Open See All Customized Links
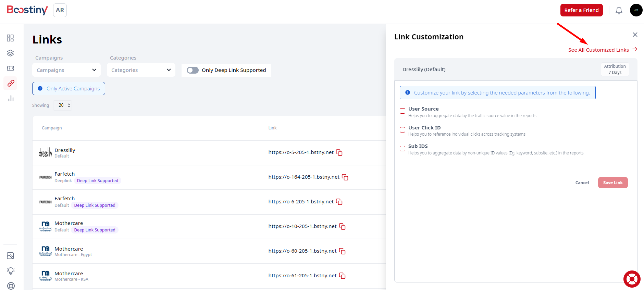644x290 pixels. click(598, 50)
